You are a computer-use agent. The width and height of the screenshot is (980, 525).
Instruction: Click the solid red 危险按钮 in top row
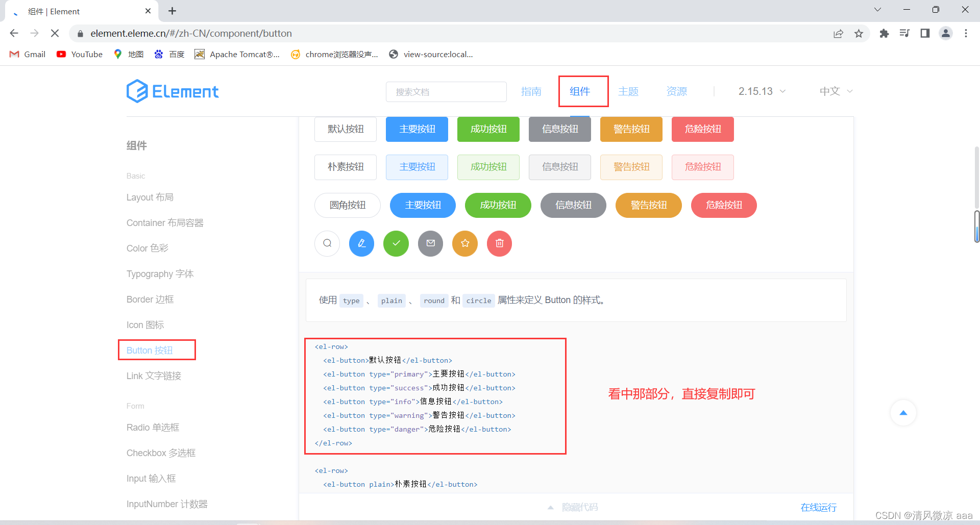click(703, 129)
